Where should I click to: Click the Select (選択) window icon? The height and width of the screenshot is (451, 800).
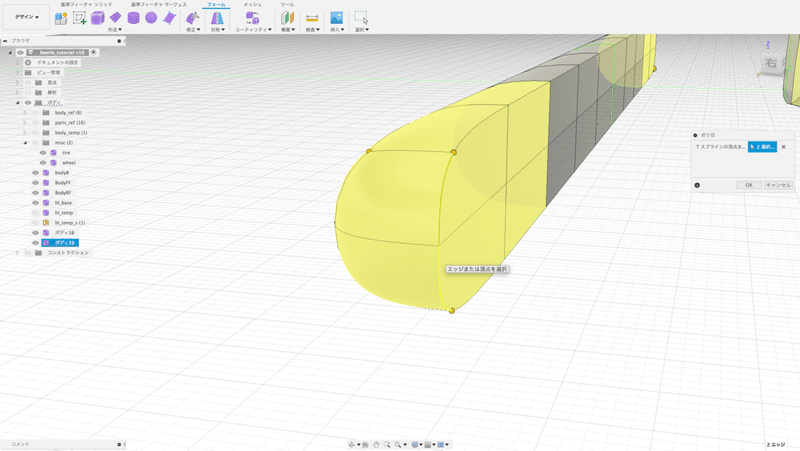tap(361, 18)
